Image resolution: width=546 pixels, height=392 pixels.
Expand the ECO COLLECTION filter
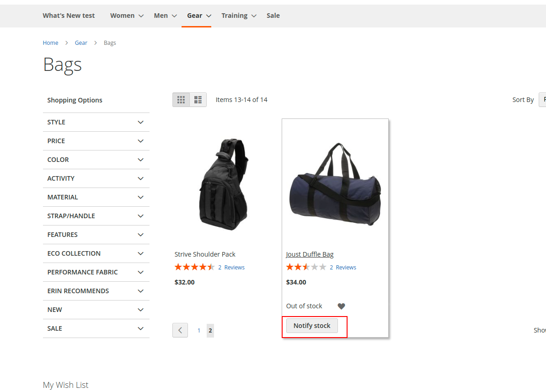coord(96,253)
